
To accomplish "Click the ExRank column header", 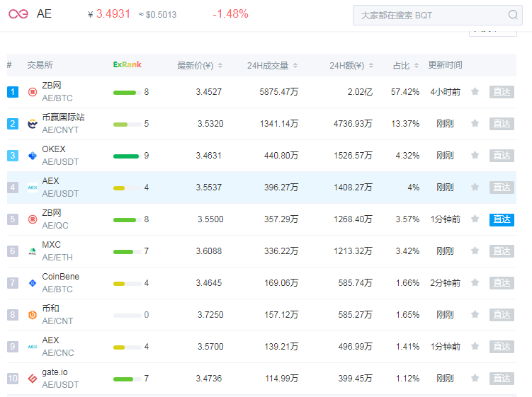I will point(128,64).
